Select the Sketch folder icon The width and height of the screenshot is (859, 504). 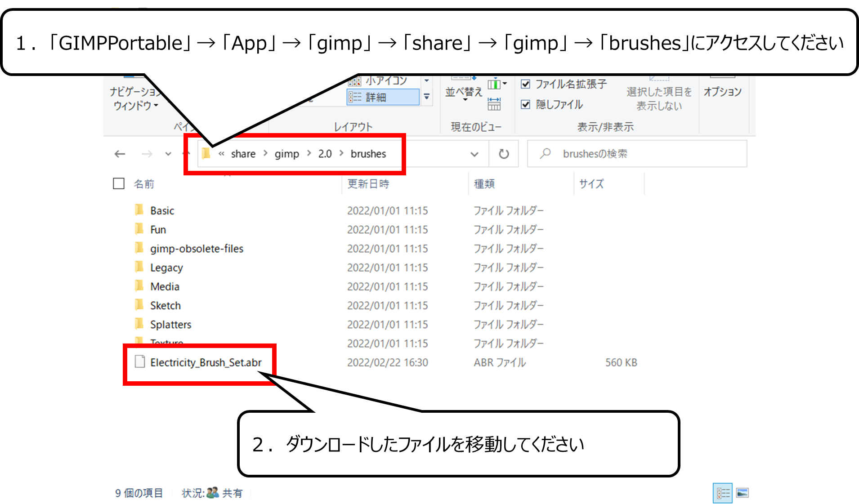(139, 305)
